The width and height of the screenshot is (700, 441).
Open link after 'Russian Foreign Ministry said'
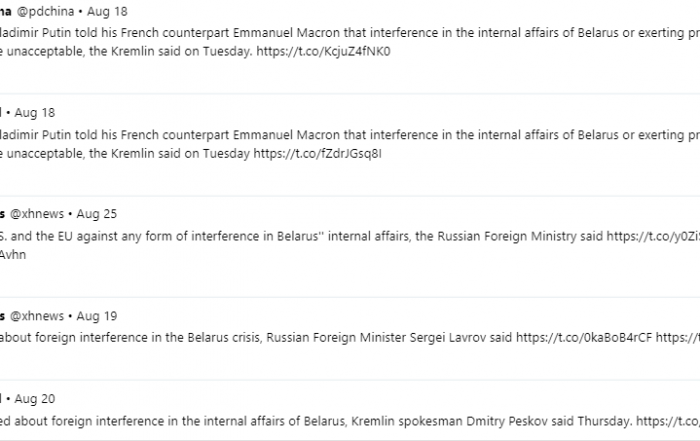coord(653,236)
